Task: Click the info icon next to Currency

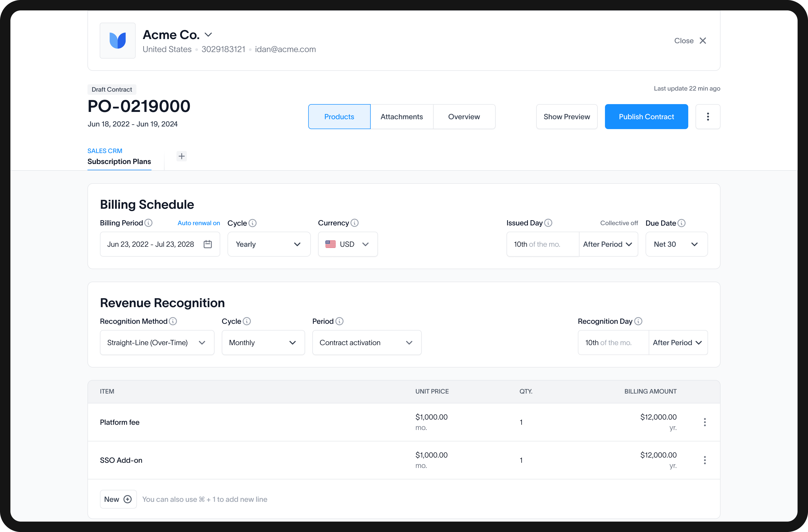Action: (x=355, y=223)
